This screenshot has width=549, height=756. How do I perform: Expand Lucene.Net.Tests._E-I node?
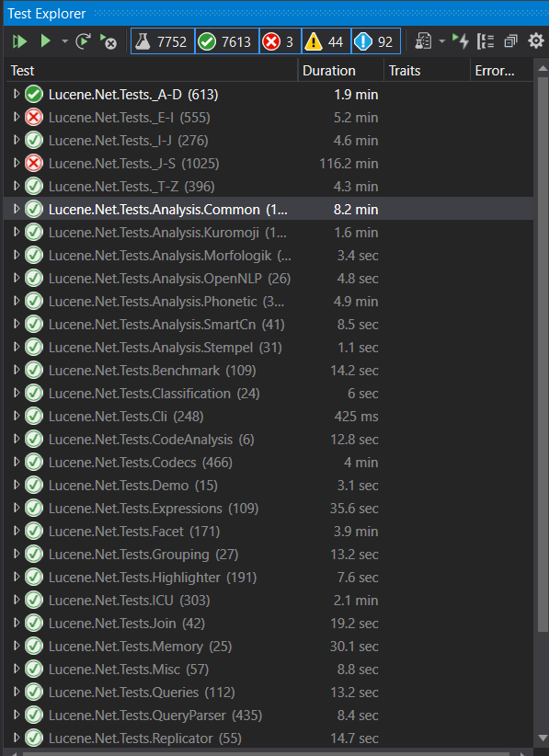click(17, 117)
